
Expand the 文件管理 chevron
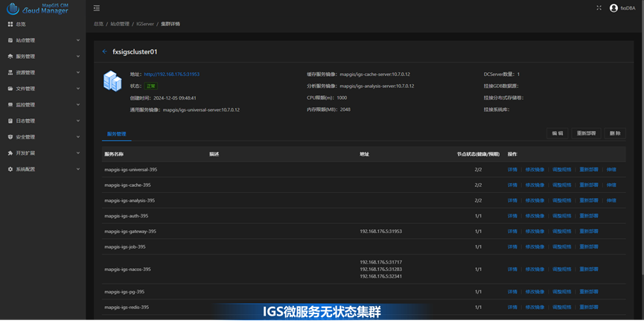pyautogui.click(x=78, y=89)
